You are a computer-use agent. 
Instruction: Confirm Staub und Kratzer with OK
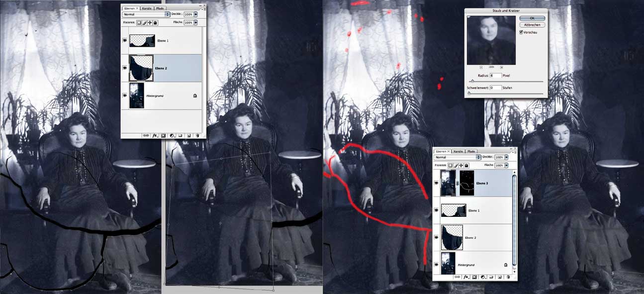pyautogui.click(x=532, y=18)
